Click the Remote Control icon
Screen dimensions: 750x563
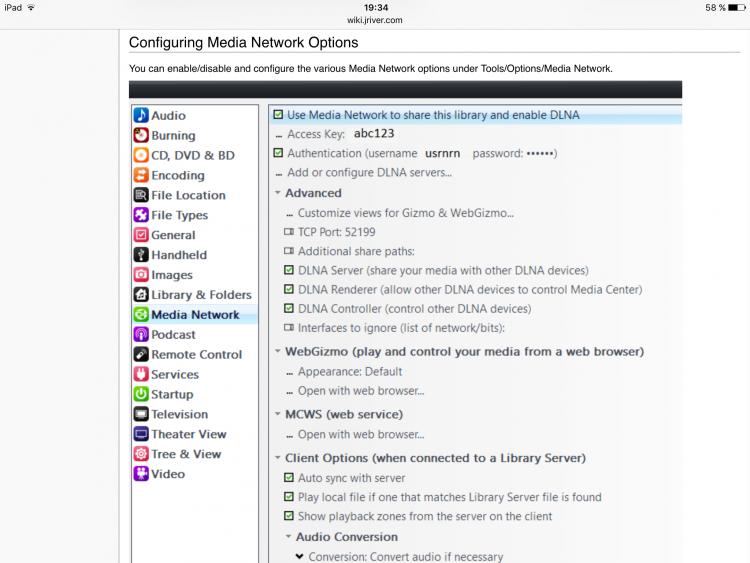point(141,354)
